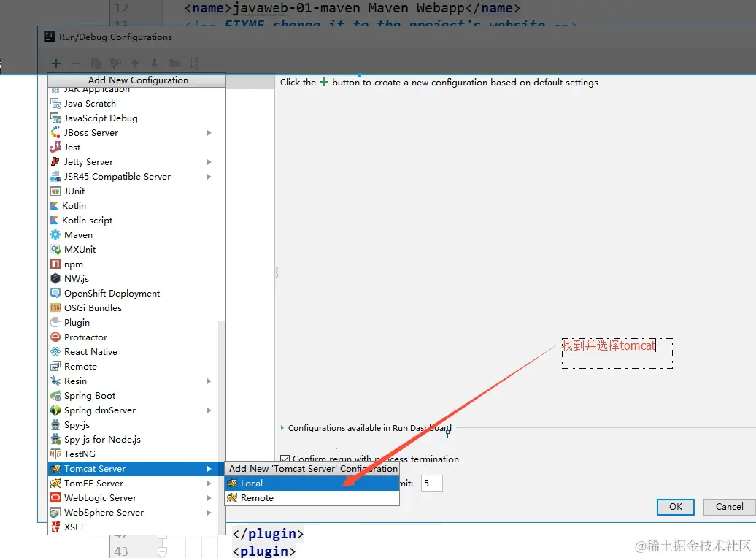Click the Spring Boot icon

click(x=55, y=396)
